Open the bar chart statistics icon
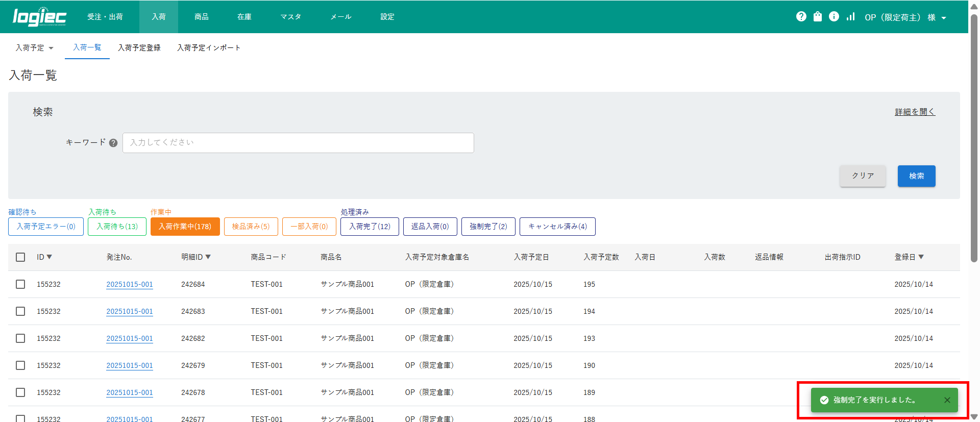Viewport: 980px width, 422px height. tap(850, 17)
